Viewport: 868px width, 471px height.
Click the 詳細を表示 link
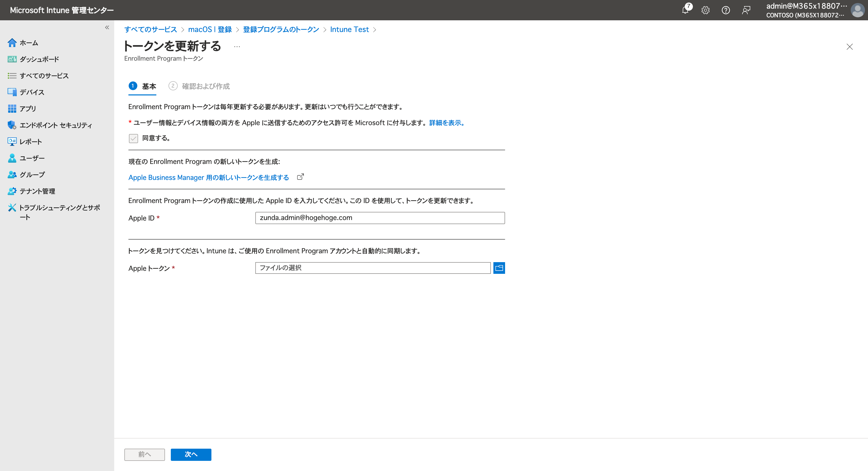(x=447, y=123)
